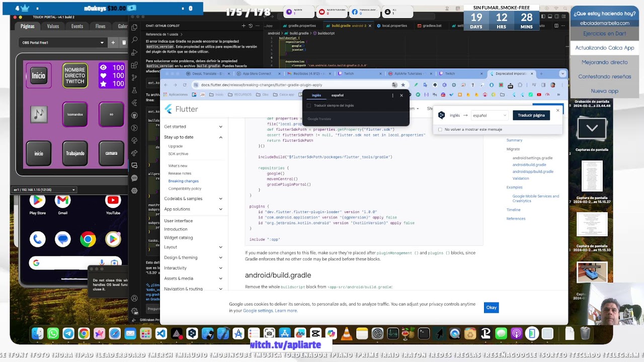
Task: Open Telegram from the Dock
Action: [68, 333]
